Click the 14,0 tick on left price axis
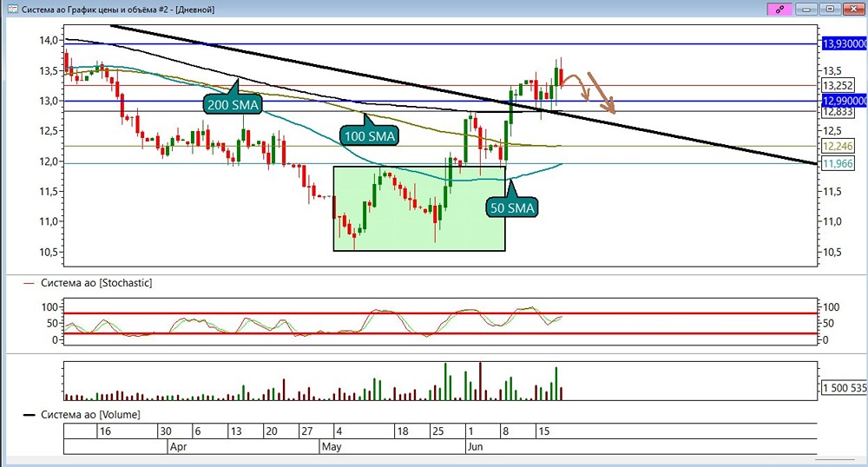The width and height of the screenshot is (868, 467). tap(48, 40)
